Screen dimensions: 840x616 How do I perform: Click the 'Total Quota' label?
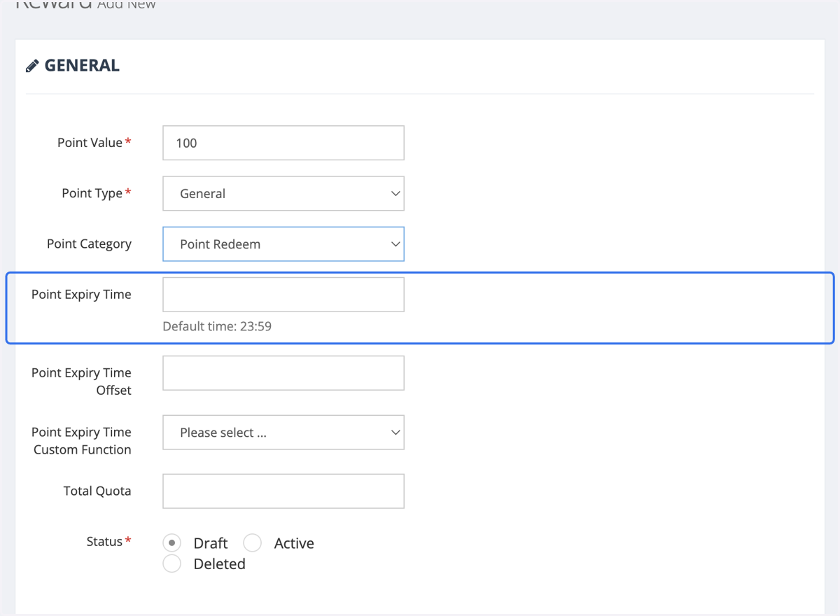tap(97, 491)
